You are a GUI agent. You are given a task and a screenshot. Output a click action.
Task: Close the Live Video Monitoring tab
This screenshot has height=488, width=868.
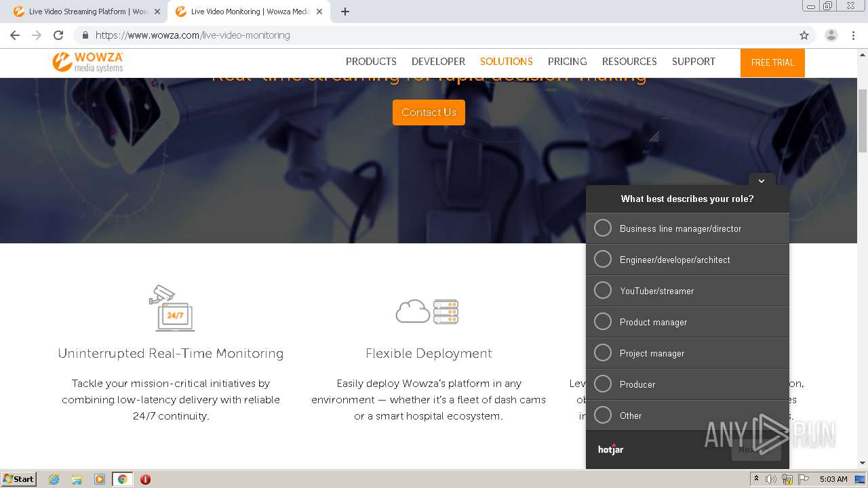pos(319,12)
